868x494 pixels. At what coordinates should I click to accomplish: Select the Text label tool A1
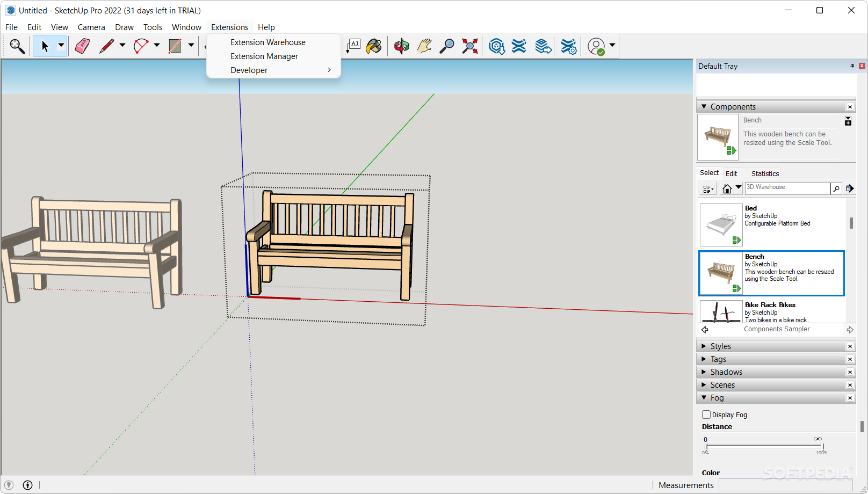click(x=353, y=47)
